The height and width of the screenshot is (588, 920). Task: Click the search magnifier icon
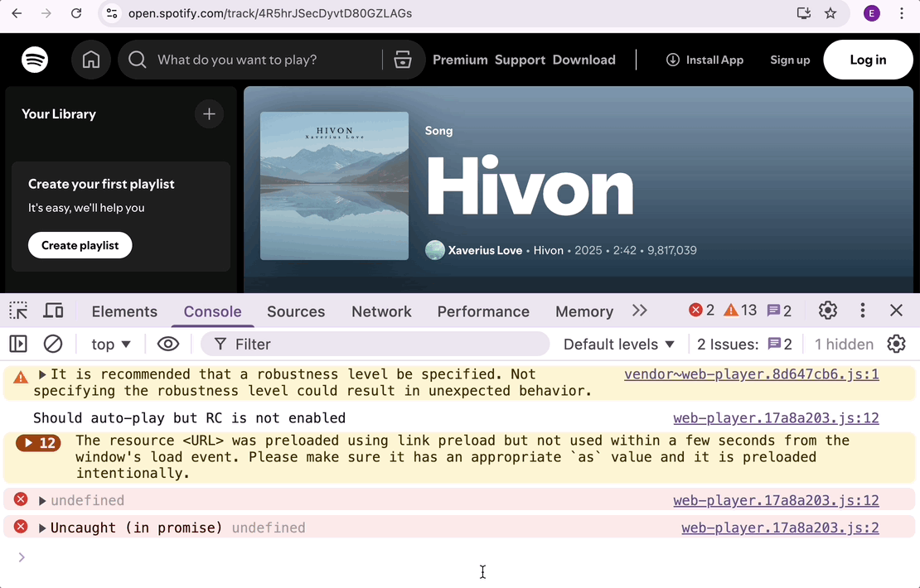pyautogui.click(x=138, y=60)
